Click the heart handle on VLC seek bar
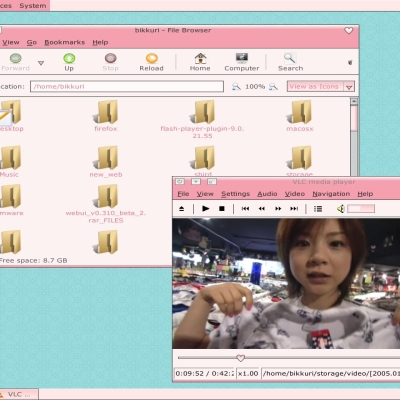Image resolution: width=400 pixels, height=400 pixels. tap(240, 358)
